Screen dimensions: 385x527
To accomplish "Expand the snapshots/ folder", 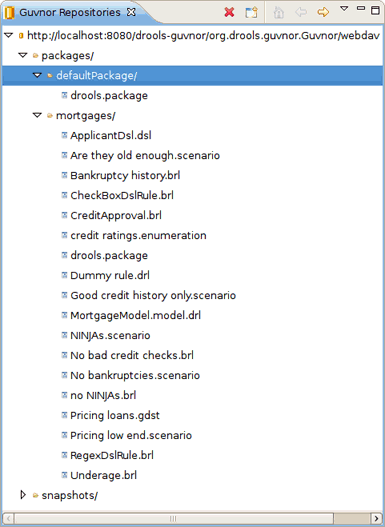I will pyautogui.click(x=23, y=495).
